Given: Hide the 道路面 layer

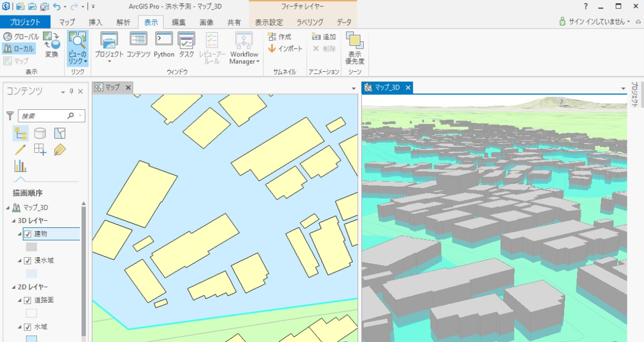Looking at the screenshot, I should pos(28,300).
